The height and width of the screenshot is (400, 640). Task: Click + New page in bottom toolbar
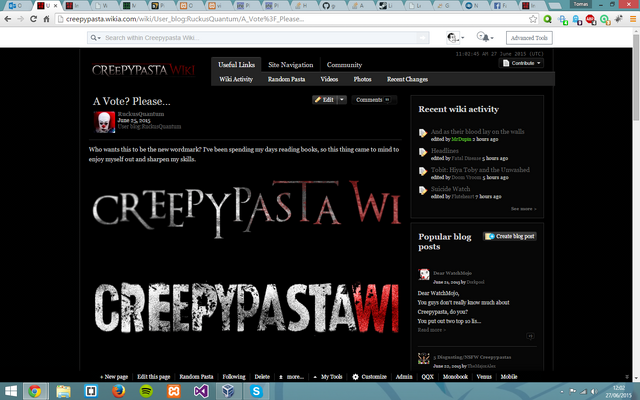coord(114,377)
